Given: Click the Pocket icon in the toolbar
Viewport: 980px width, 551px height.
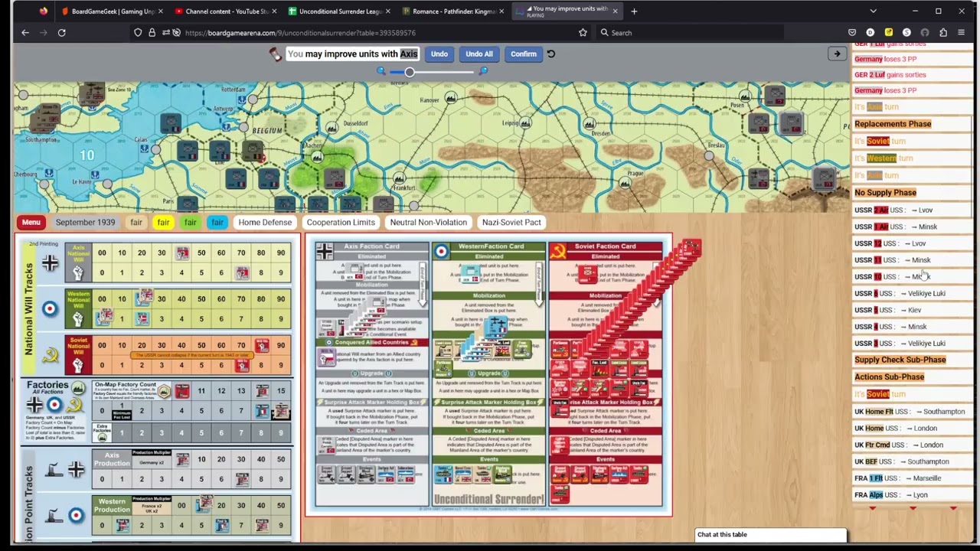Looking at the screenshot, I should click(x=852, y=33).
